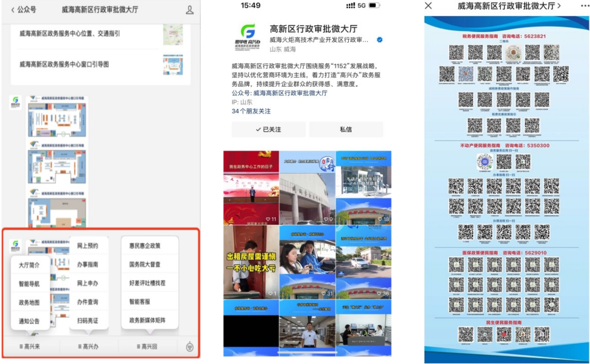Expand the 高兴办 bottom menu
The image size is (590, 364).
click(x=88, y=346)
